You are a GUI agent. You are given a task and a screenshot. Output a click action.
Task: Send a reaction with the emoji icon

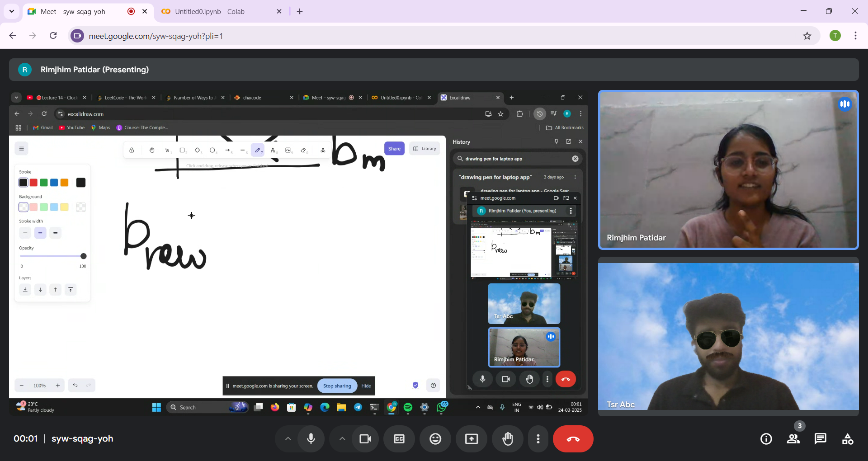pos(435,439)
